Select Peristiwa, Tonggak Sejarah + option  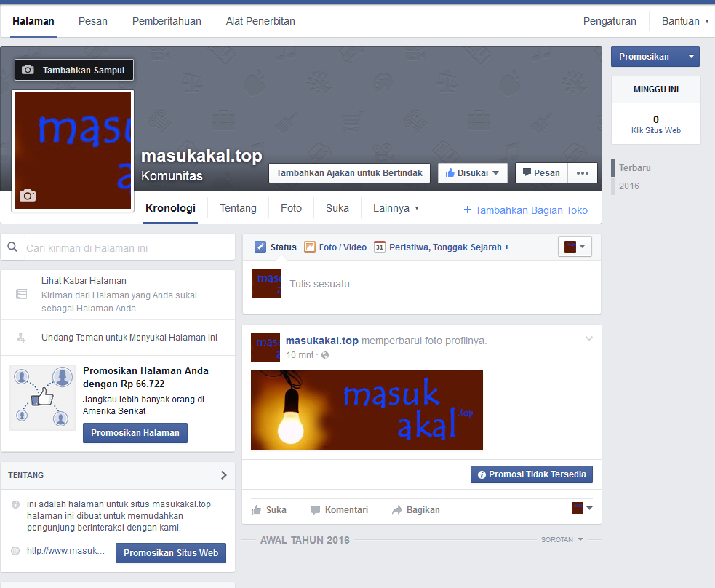click(450, 247)
